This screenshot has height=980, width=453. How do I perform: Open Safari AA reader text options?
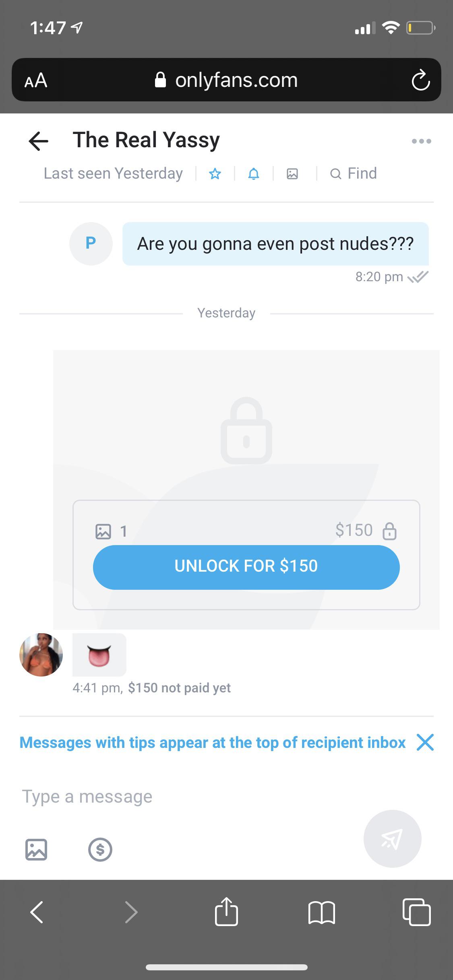point(36,80)
